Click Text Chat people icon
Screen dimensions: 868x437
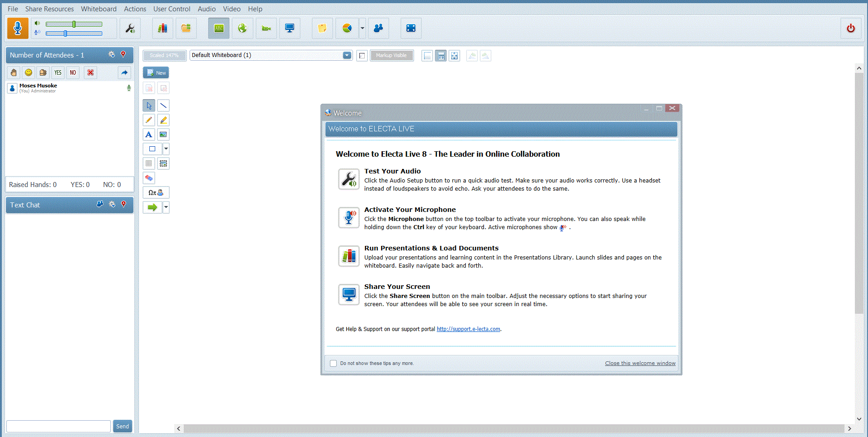[100, 204]
